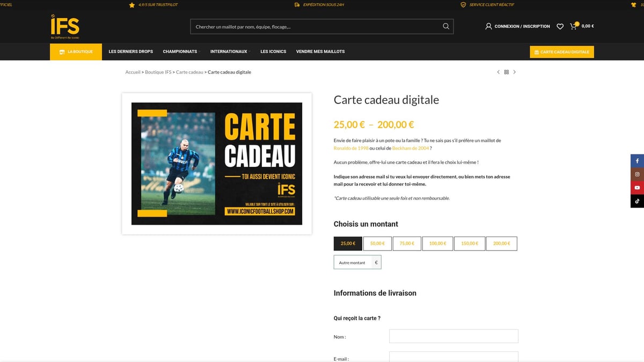Screen dimensions: 644x362
Task: Click the user account icon
Action: [x=488, y=26]
